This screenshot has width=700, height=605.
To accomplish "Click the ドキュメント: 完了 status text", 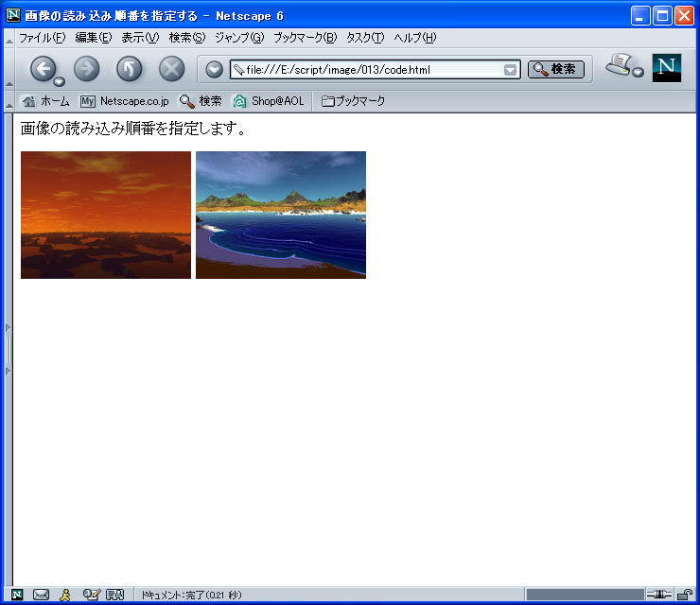I will [x=191, y=596].
